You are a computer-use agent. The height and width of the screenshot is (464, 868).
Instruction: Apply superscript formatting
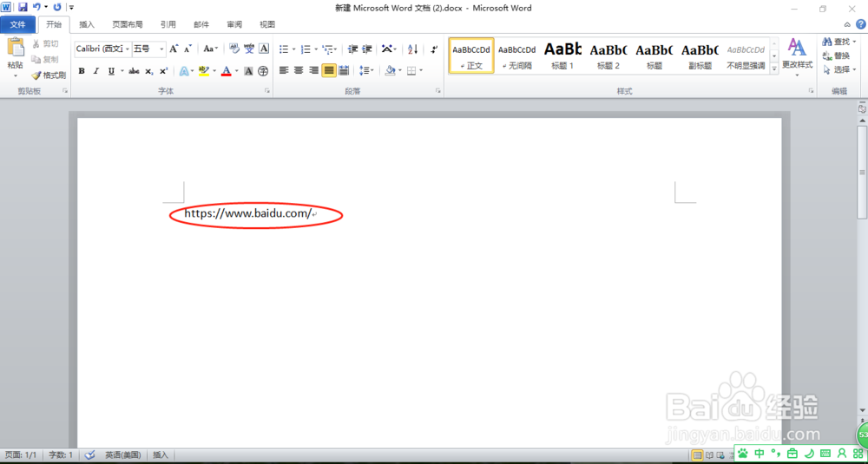point(163,71)
